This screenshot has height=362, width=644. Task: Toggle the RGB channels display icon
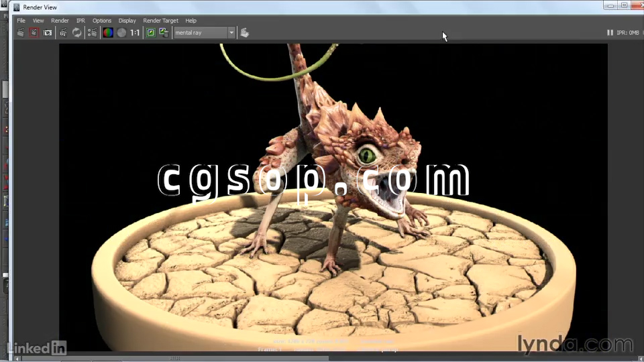point(108,32)
